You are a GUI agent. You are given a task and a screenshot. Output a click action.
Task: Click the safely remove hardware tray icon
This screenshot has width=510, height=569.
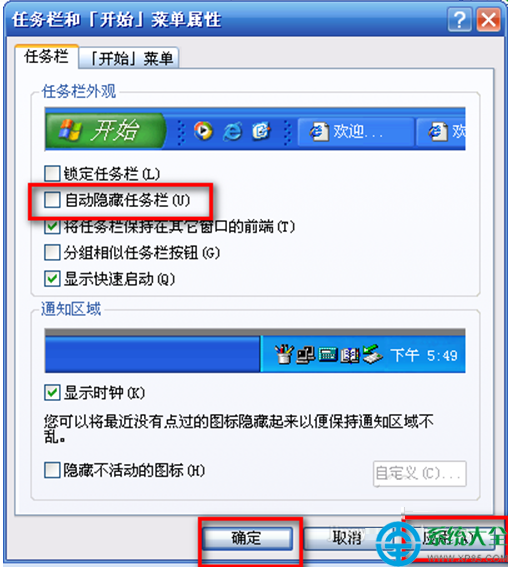pyautogui.click(x=373, y=354)
